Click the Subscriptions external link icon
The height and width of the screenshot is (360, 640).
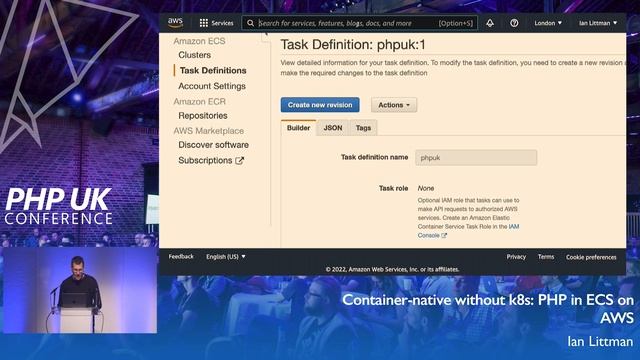[x=240, y=160]
